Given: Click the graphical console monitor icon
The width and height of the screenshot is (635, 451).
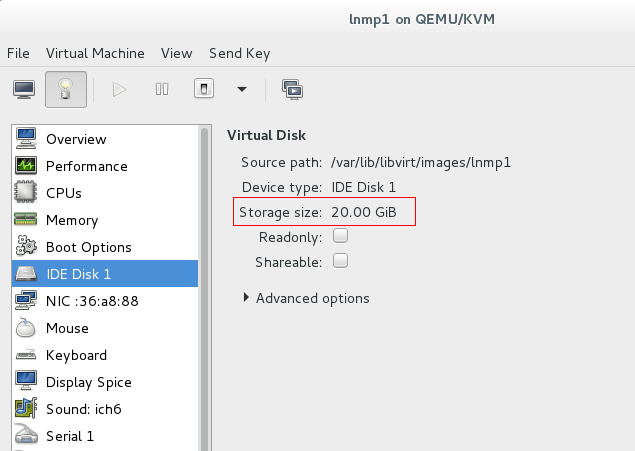Looking at the screenshot, I should [25, 89].
